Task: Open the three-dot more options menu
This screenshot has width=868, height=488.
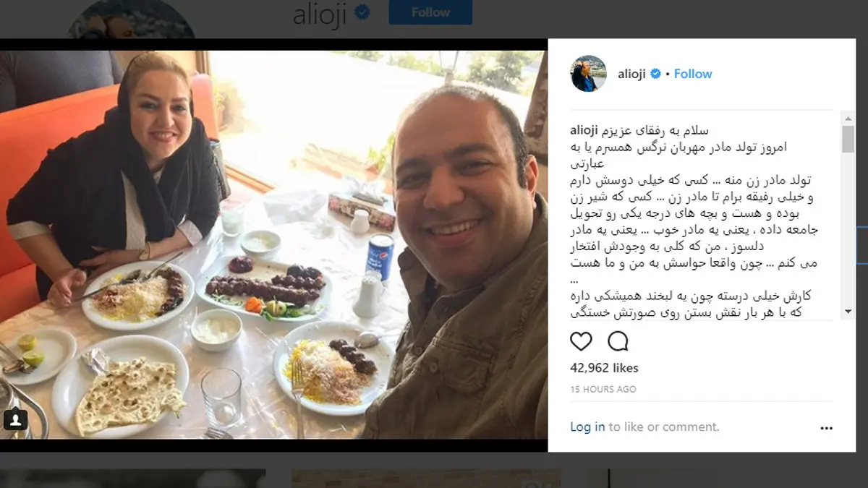Action: point(827,428)
